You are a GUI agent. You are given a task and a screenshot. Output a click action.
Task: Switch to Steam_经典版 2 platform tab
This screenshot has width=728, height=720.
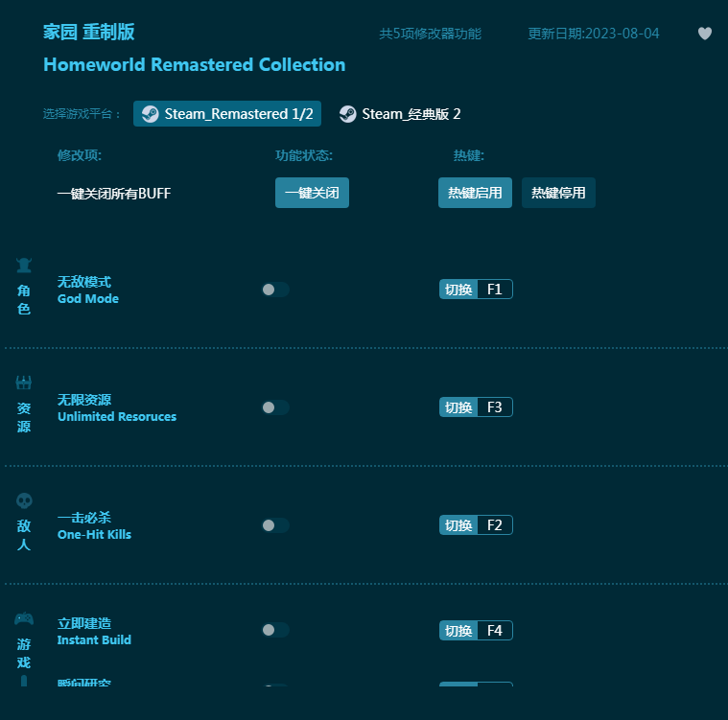tap(400, 114)
